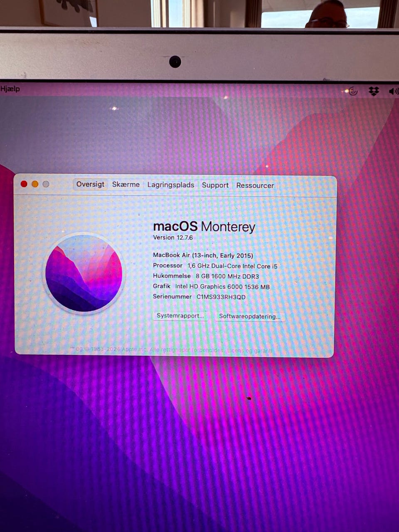Go to the Support tab

215,185
